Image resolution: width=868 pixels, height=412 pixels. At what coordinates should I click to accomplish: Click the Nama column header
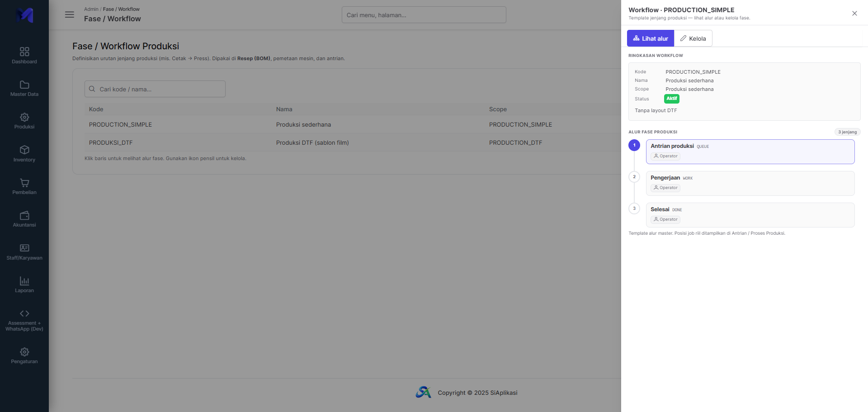click(x=284, y=109)
